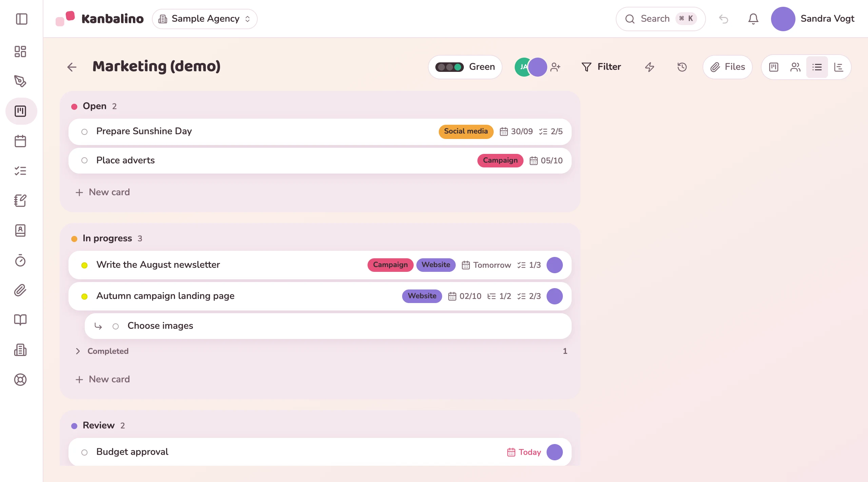Image resolution: width=868 pixels, height=482 pixels.
Task: Open the time tracking stopwatch icon
Action: click(x=20, y=260)
